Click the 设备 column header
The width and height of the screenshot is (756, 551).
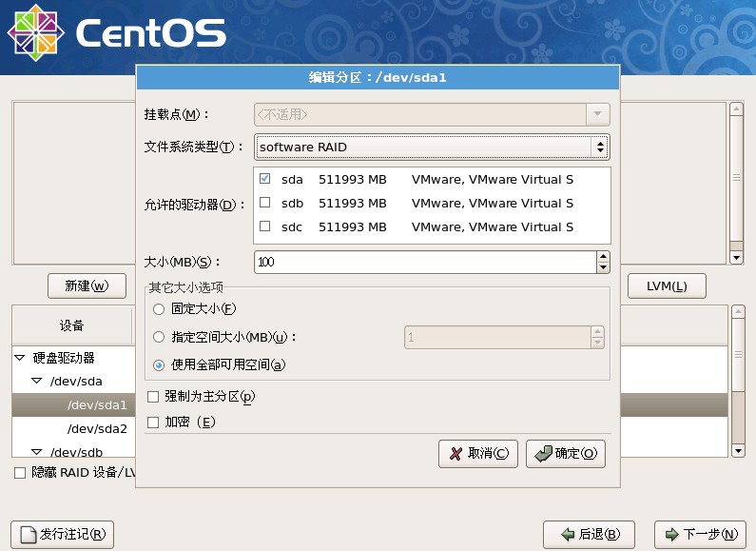tap(72, 325)
